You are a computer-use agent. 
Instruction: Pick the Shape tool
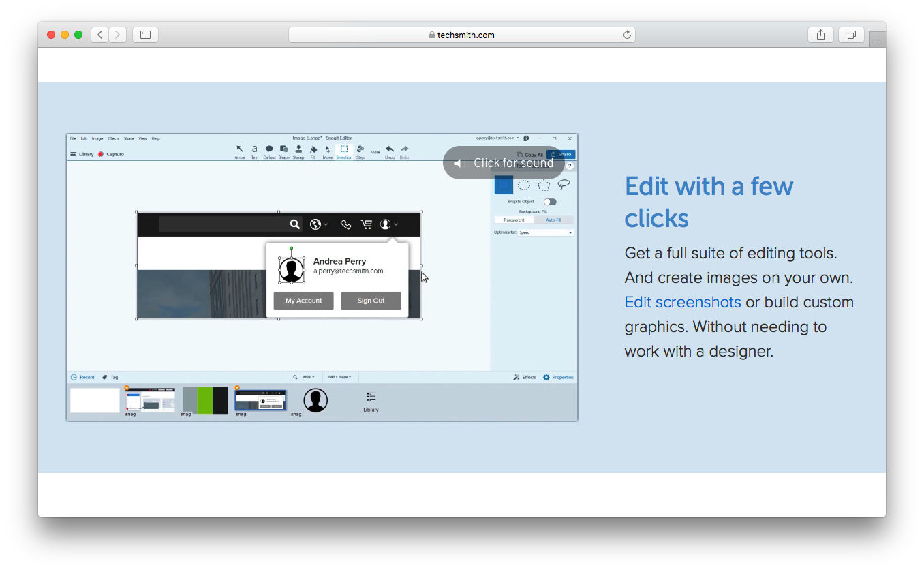click(284, 151)
